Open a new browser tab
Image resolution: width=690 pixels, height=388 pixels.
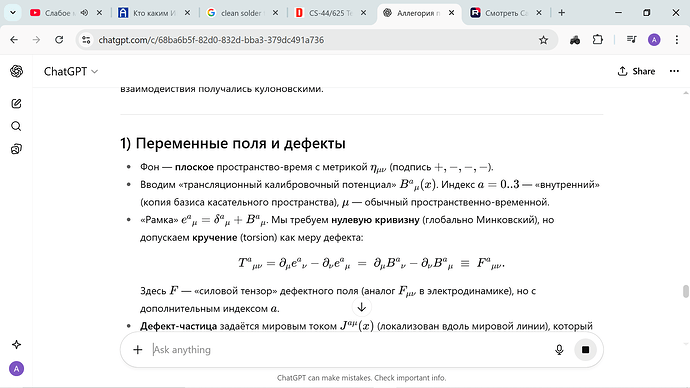(562, 13)
